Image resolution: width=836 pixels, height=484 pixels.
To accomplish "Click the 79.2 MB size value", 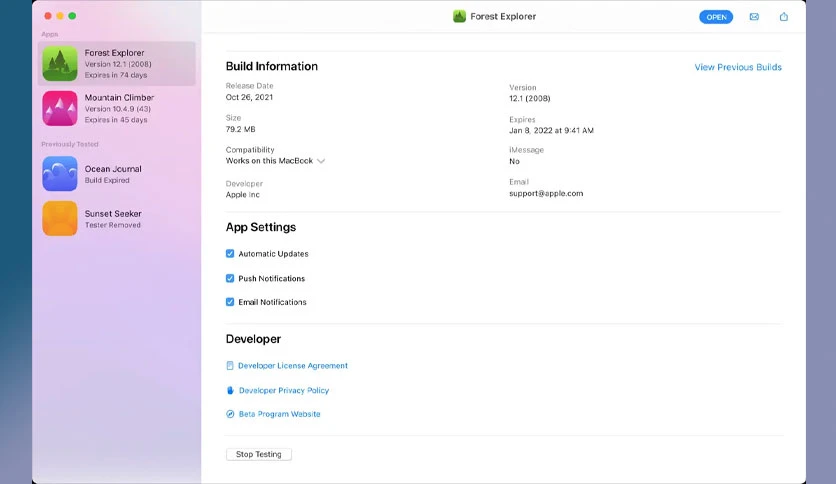I will point(240,129).
